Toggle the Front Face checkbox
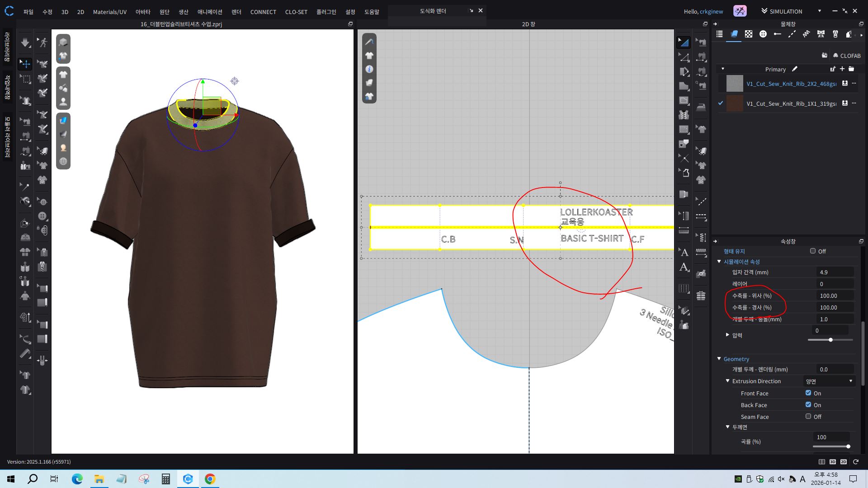This screenshot has height=488, width=868. 808,393
